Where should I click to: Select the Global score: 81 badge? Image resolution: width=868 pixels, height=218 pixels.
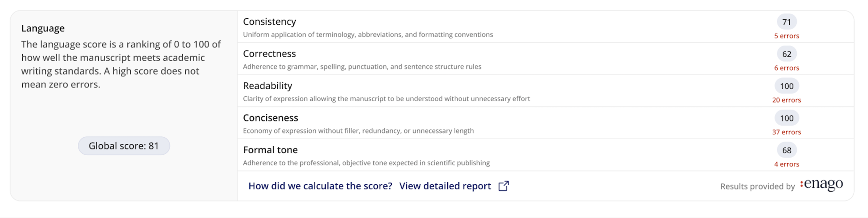(124, 146)
